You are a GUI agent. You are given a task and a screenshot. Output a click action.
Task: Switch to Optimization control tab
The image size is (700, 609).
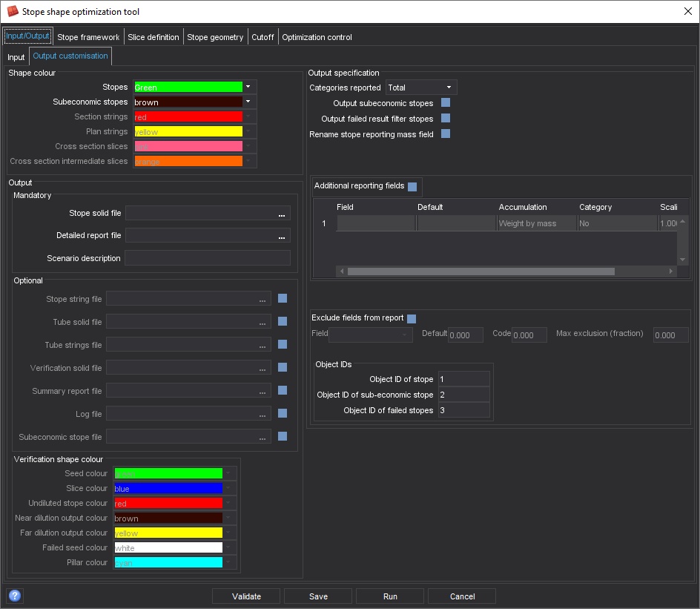(x=317, y=37)
